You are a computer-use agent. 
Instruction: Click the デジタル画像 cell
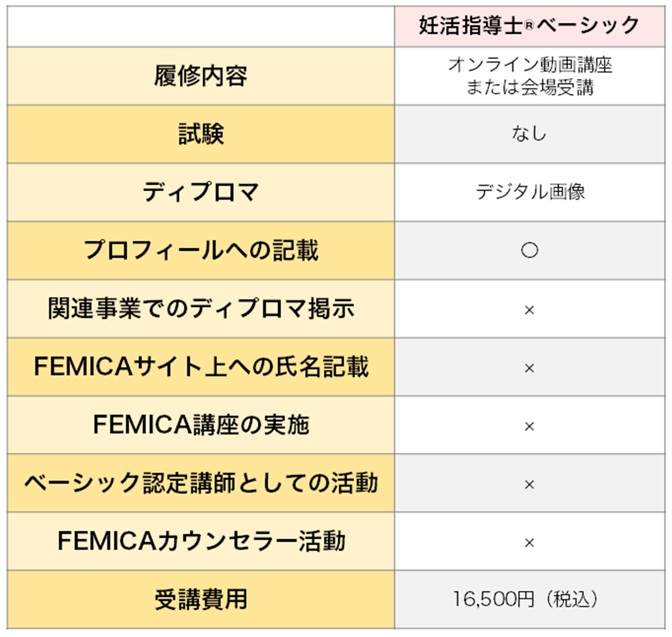coord(529,192)
